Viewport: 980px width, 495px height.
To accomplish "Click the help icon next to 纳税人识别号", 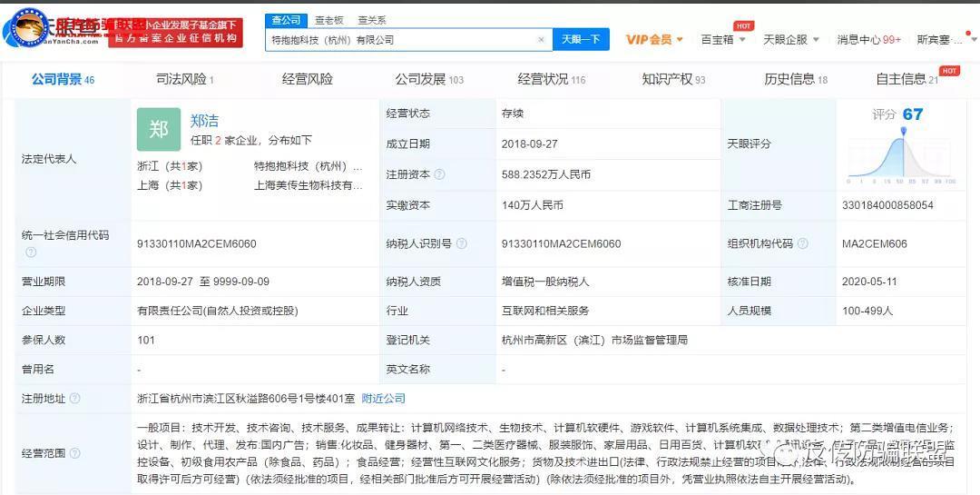I will click(x=461, y=244).
